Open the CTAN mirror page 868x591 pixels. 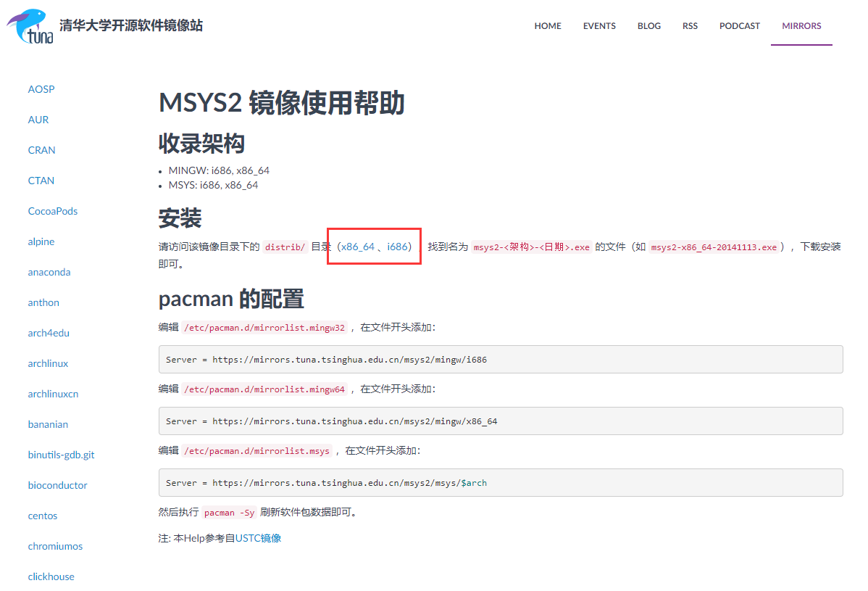41,180
